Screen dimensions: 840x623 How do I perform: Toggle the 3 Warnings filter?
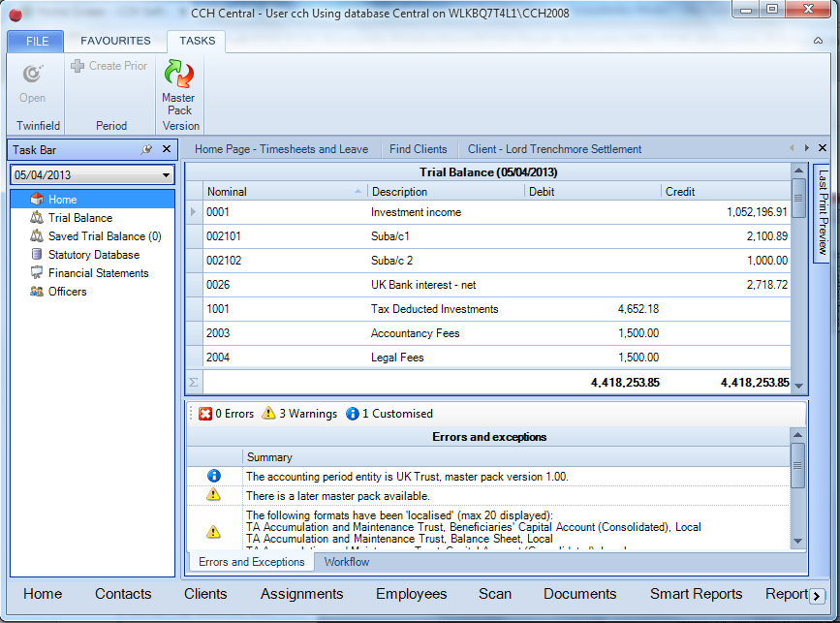pos(299,414)
